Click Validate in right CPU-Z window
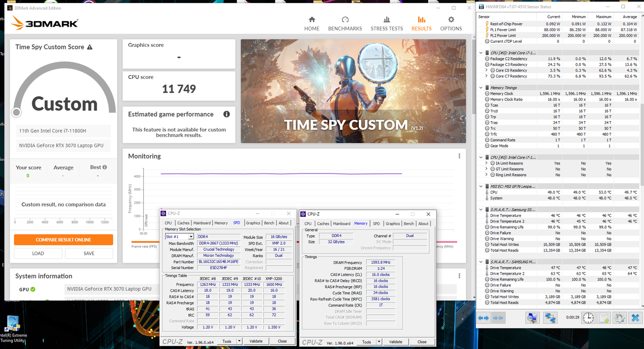The height and width of the screenshot is (349, 644). coord(395,342)
